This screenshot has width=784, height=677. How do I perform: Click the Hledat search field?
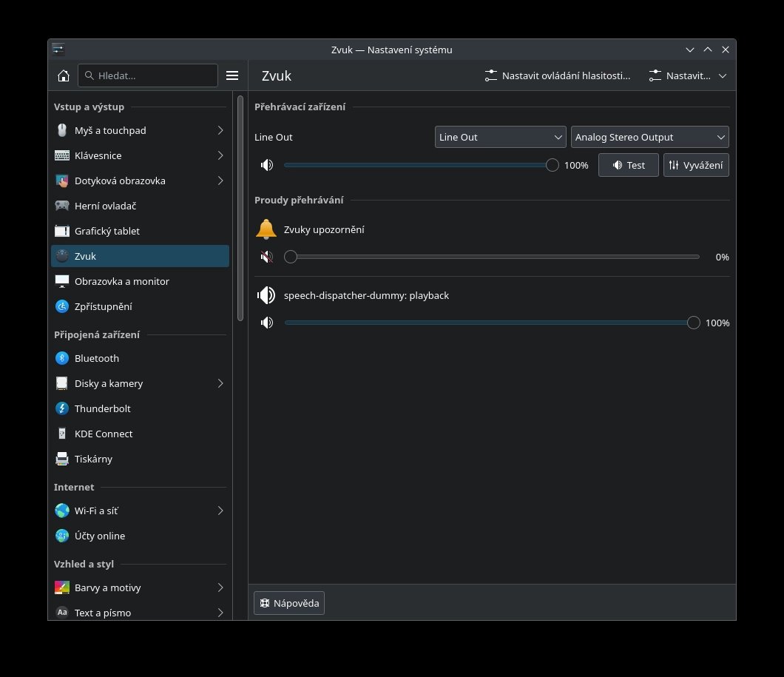coord(148,75)
